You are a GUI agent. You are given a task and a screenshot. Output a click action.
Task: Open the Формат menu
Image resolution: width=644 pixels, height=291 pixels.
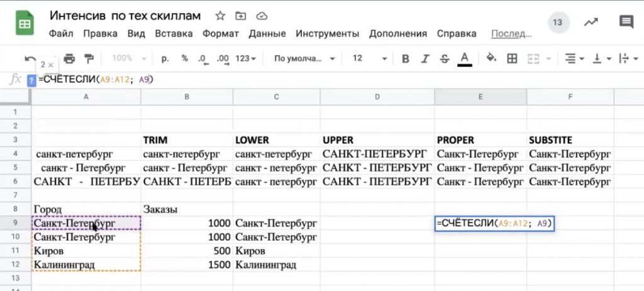pyautogui.click(x=221, y=34)
